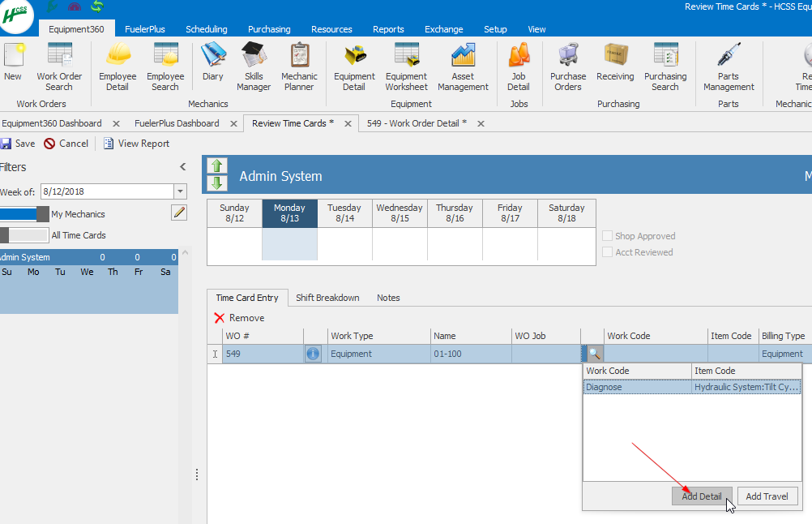Open Receiving

(x=615, y=62)
